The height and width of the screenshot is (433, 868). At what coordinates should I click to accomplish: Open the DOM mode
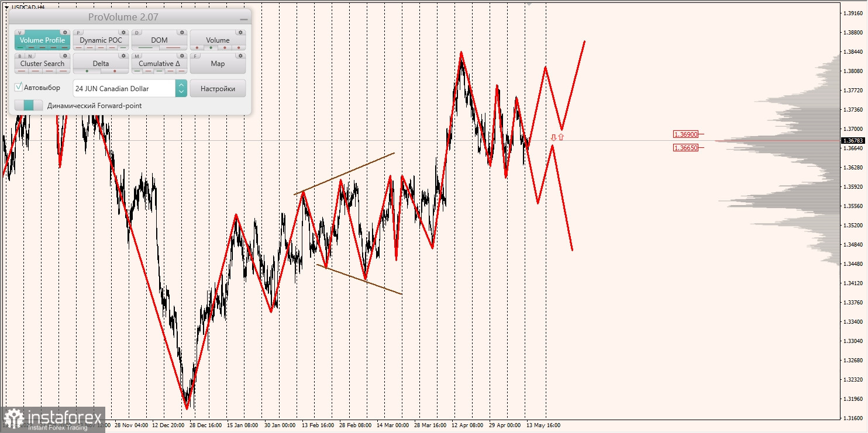click(x=159, y=40)
